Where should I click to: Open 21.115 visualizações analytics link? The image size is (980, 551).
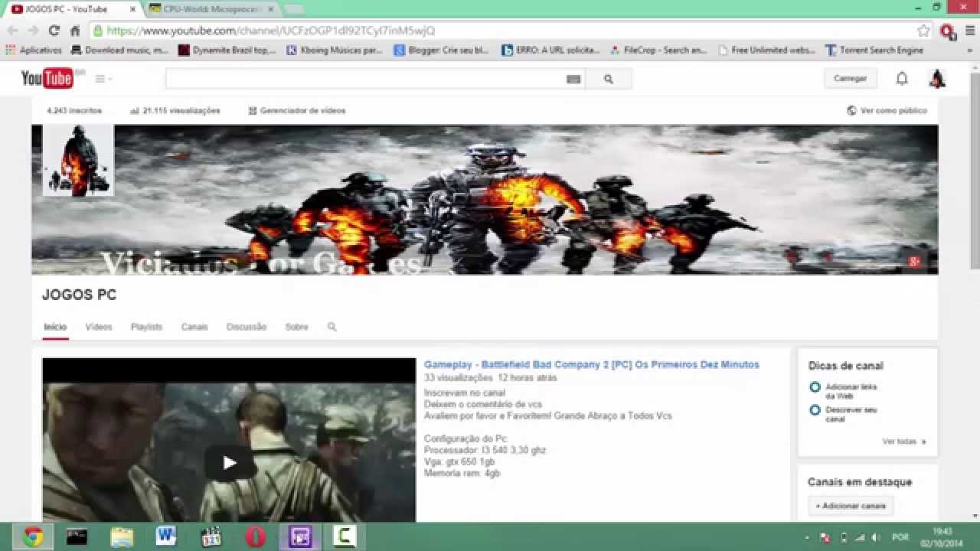point(175,111)
